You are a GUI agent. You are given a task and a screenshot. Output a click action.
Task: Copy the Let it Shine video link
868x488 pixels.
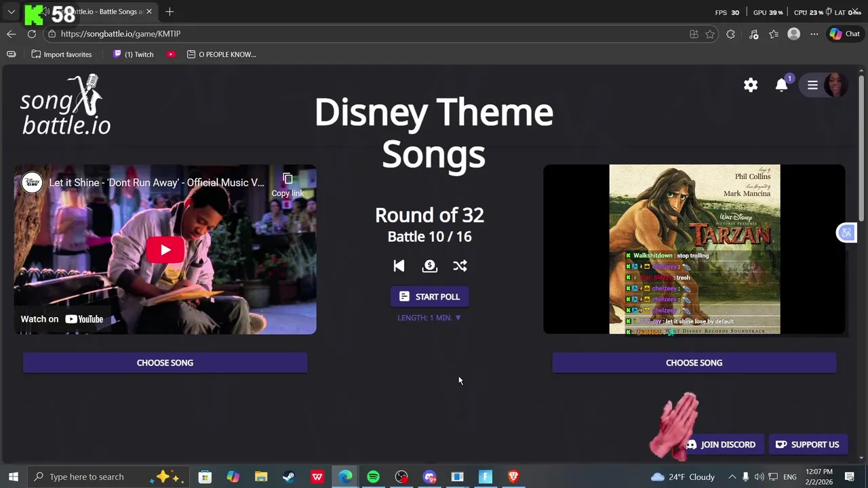tap(288, 184)
